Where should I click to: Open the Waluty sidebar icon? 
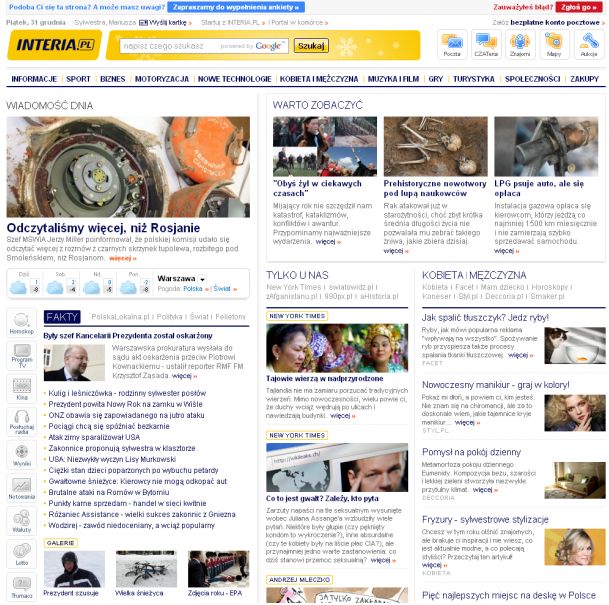(22, 520)
